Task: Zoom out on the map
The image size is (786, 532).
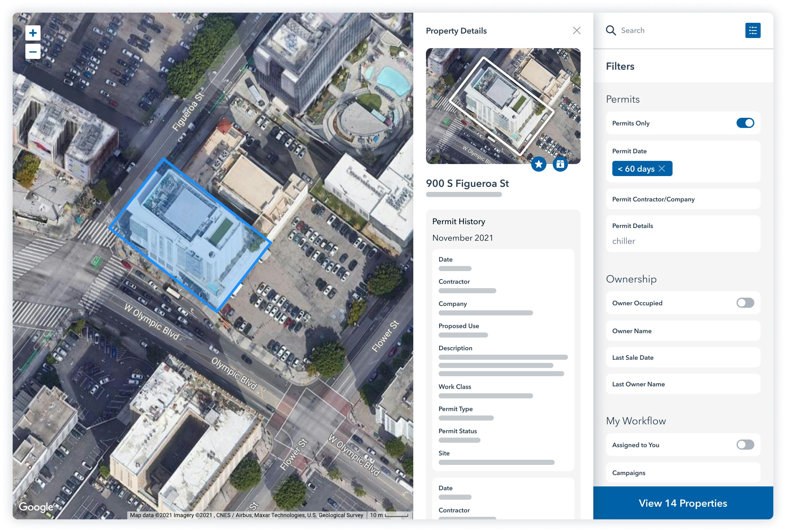Action: 33,51
